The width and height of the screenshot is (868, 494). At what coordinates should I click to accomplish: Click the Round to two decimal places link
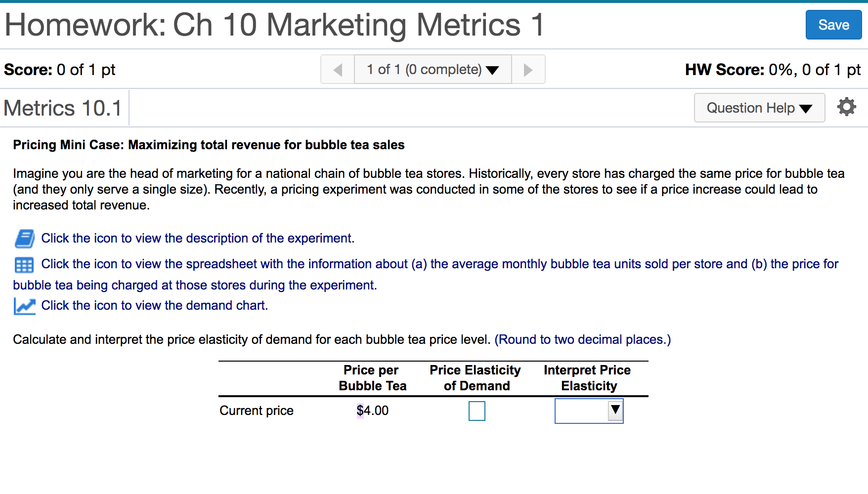(583, 339)
